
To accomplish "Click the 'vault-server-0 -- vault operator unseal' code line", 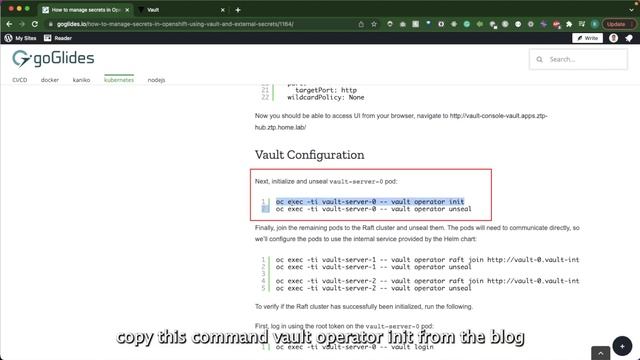I will click(373, 209).
